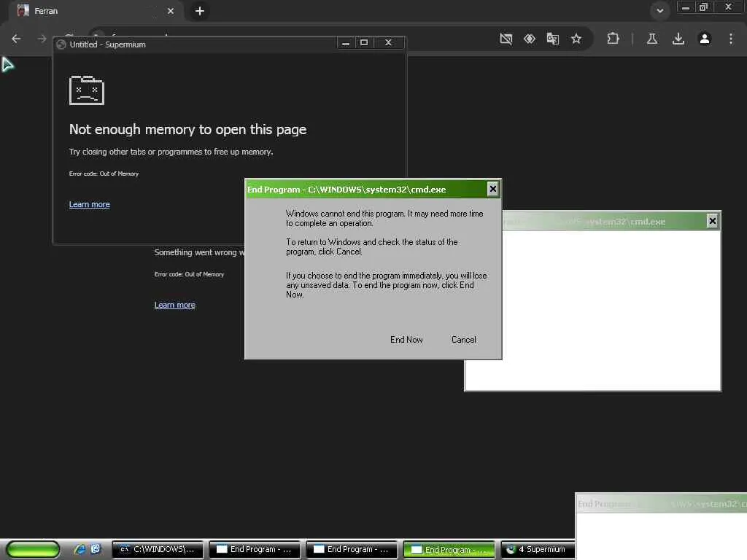
Task: Minimize the main browser window
Action: point(686,7)
